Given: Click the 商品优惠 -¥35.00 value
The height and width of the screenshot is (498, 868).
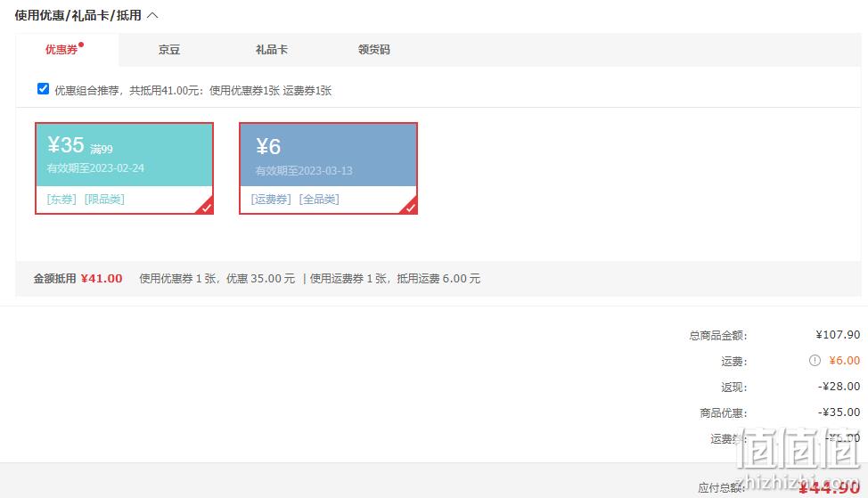Looking at the screenshot, I should (x=839, y=412).
